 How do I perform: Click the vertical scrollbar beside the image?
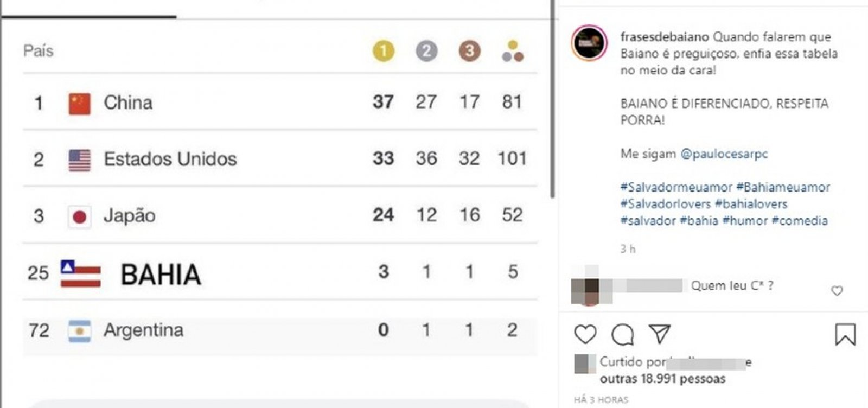click(553, 99)
